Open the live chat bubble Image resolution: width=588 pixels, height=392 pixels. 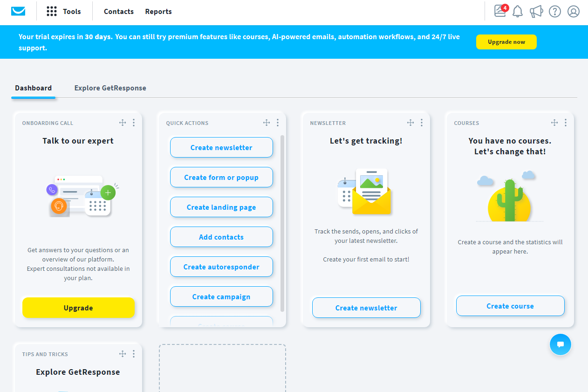[x=561, y=344]
